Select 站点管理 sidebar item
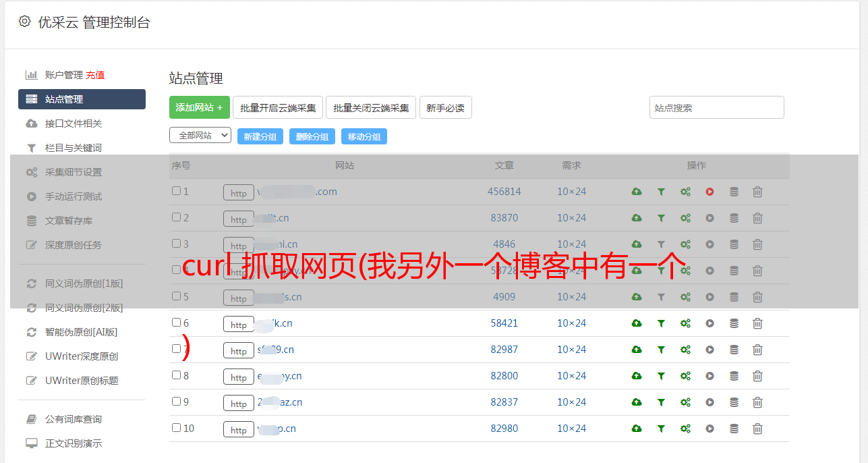This screenshot has width=868, height=463. tap(82, 99)
